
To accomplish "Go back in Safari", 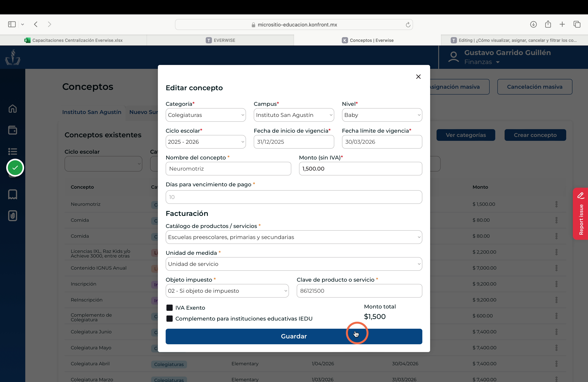I will pos(36,24).
